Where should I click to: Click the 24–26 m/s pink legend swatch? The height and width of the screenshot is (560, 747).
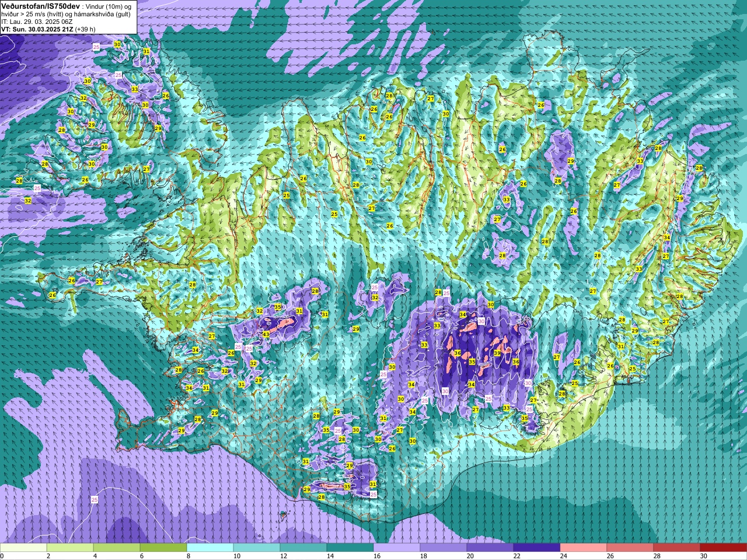pyautogui.click(x=584, y=548)
